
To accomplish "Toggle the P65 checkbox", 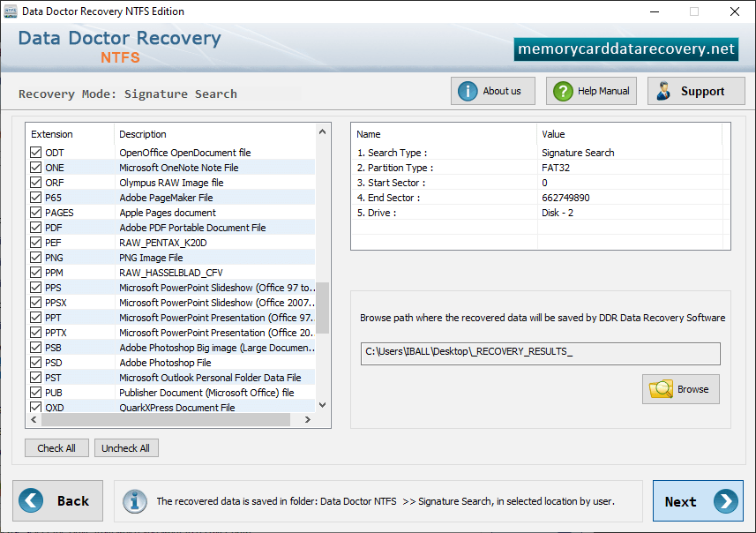I will tap(35, 198).
